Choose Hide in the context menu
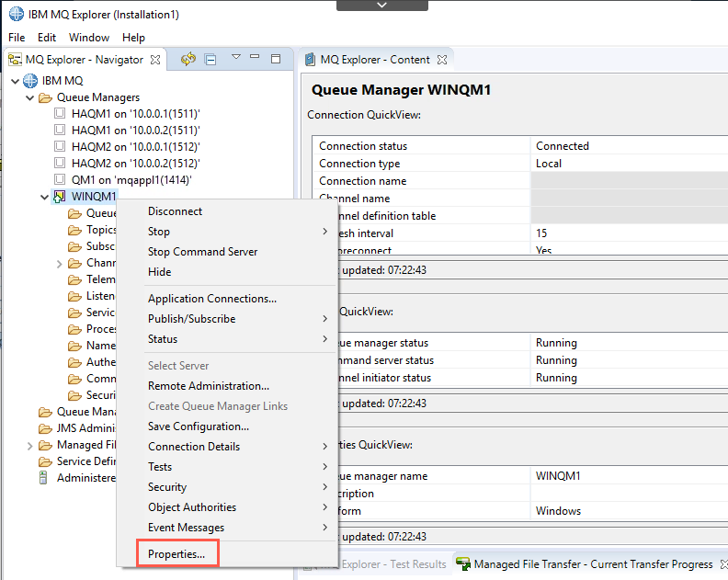The width and height of the screenshot is (728, 580). (x=159, y=272)
